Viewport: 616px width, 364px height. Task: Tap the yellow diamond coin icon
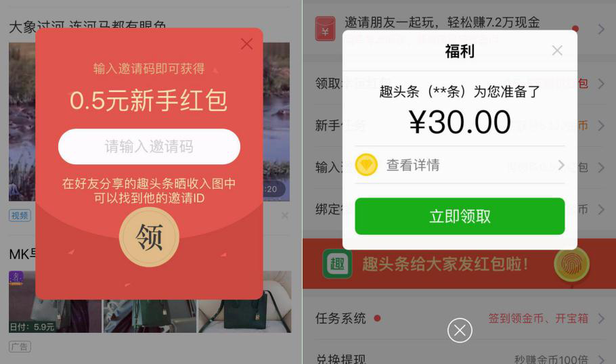[366, 164]
